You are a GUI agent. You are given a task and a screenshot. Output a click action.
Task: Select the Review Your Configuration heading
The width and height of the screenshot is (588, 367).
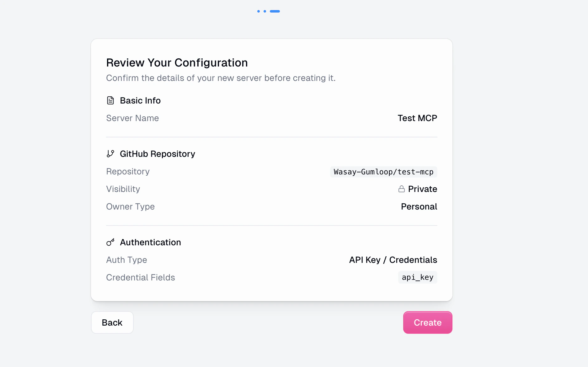click(x=177, y=62)
